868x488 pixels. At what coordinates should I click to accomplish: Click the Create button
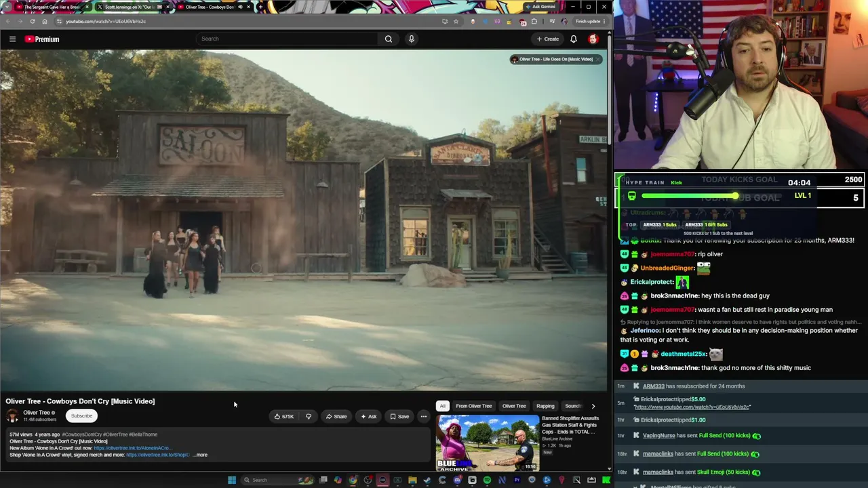[x=548, y=39]
